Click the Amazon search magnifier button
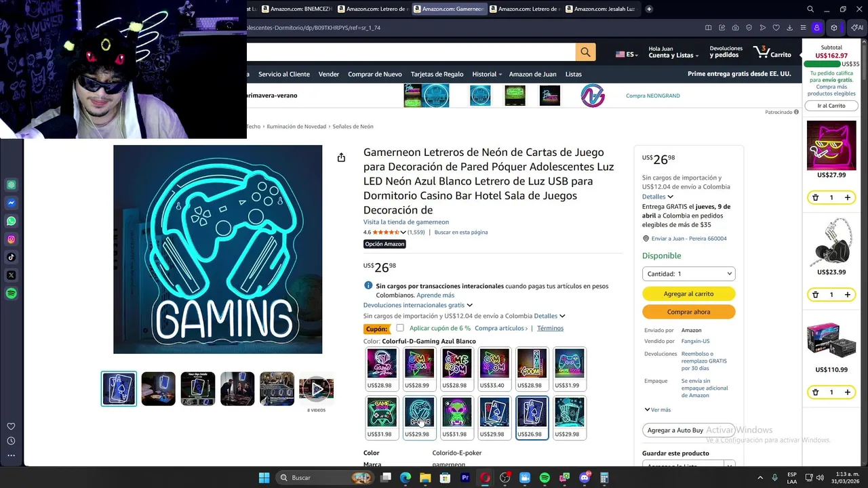This screenshot has width=868, height=488. pos(585,52)
